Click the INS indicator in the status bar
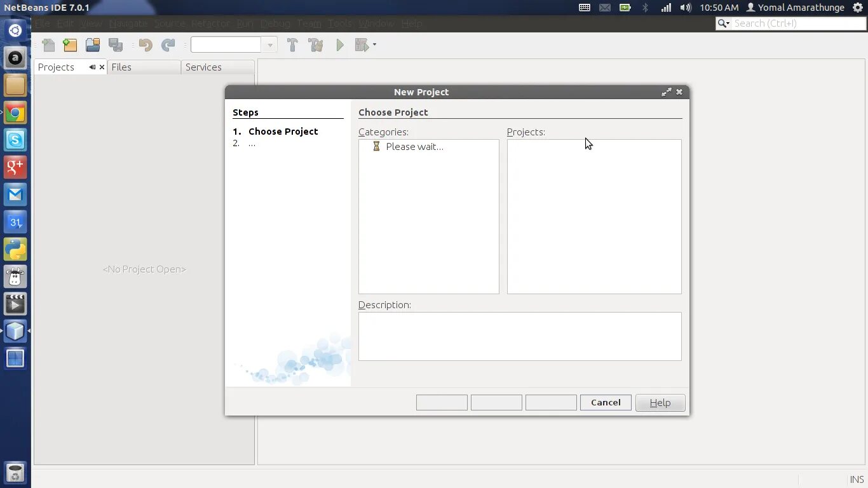The image size is (868, 488). [x=857, y=480]
